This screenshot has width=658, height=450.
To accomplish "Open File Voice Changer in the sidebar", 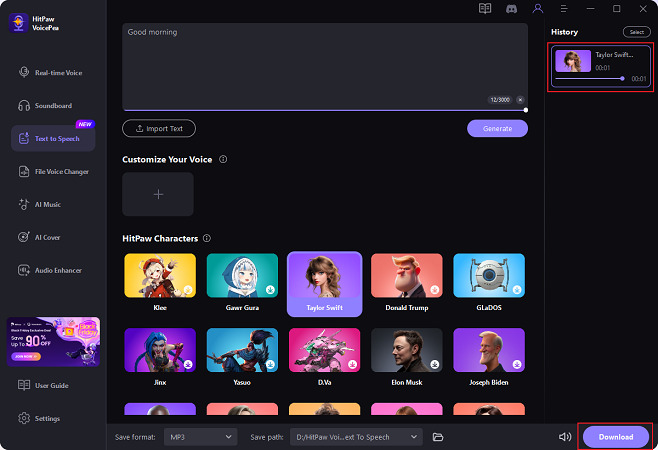I will click(x=53, y=171).
